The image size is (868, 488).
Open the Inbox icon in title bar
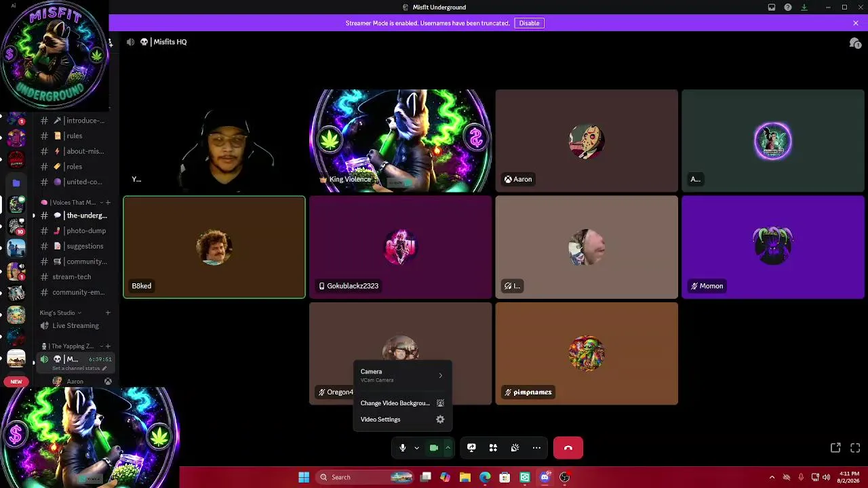[x=772, y=7]
